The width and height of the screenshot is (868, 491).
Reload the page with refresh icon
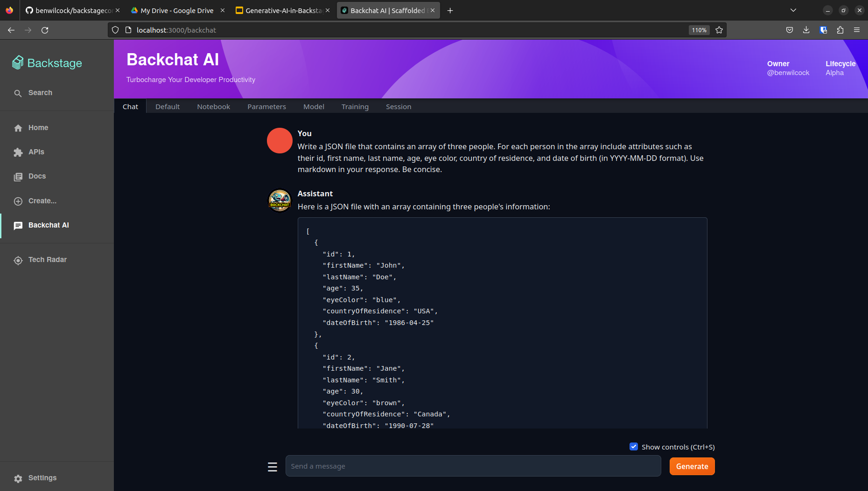(x=45, y=30)
